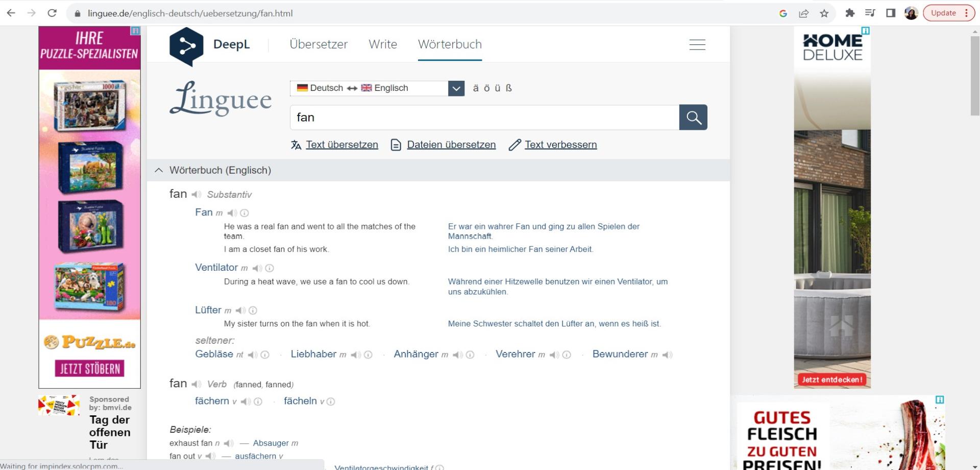Bookmark page with star icon
The image size is (980, 470).
point(824,13)
